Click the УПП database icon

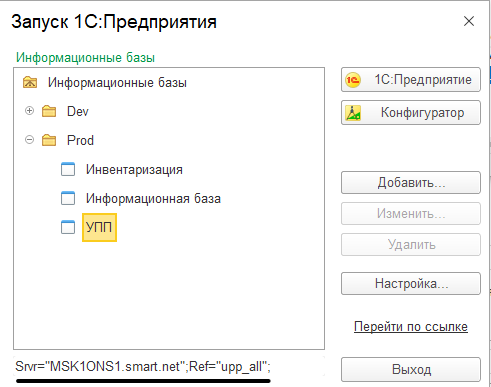[68, 227]
